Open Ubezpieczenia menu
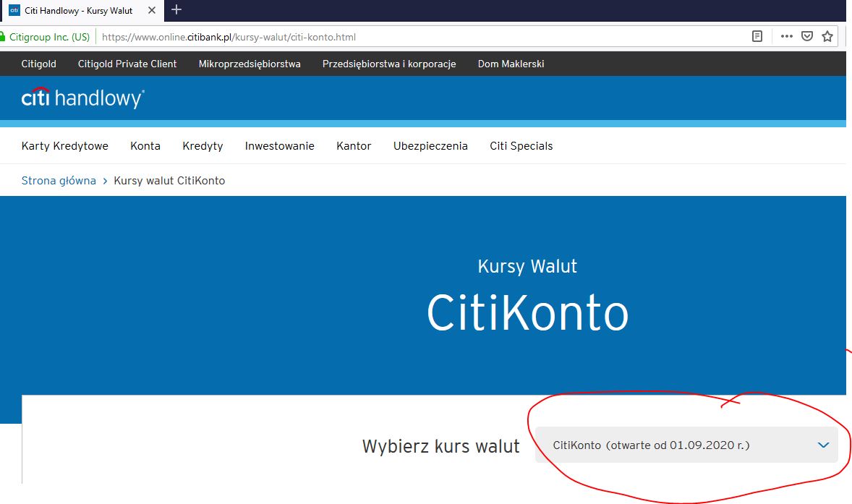Screen dimensions: 852x504 430,146
